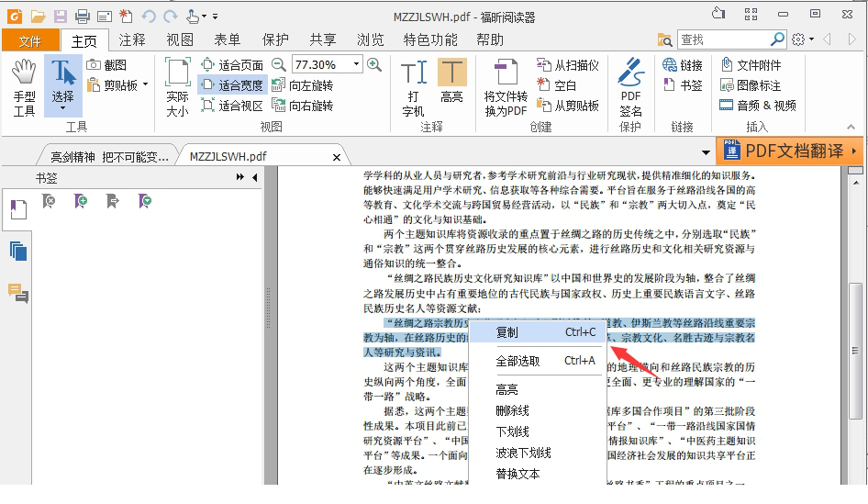Collapse the bookmark panel with the left arrow
Viewport: 868px width, 504px height.
click(x=253, y=177)
